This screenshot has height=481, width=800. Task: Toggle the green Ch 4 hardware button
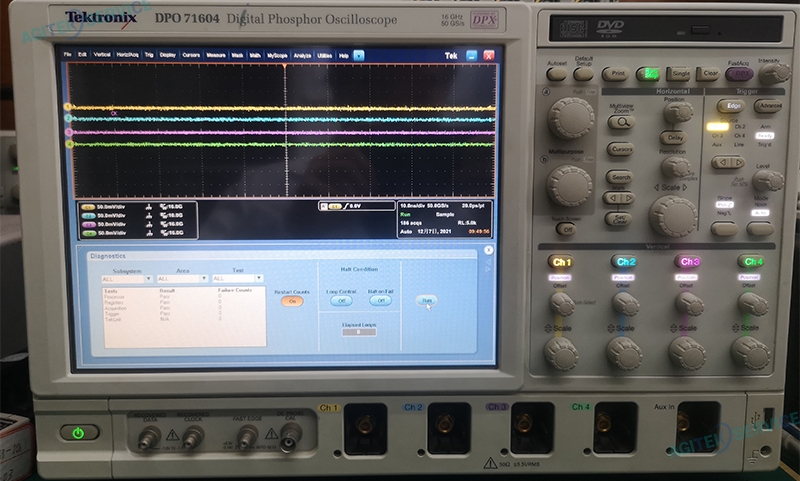752,262
